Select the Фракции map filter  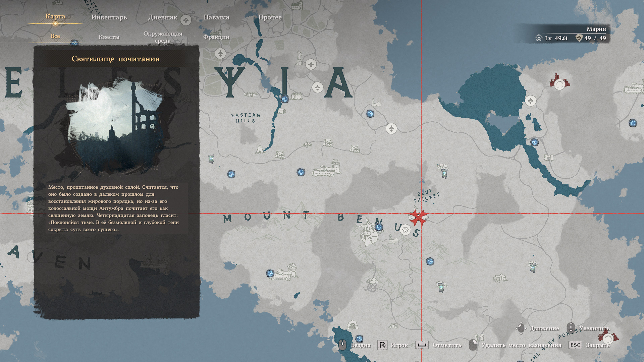pos(216,37)
